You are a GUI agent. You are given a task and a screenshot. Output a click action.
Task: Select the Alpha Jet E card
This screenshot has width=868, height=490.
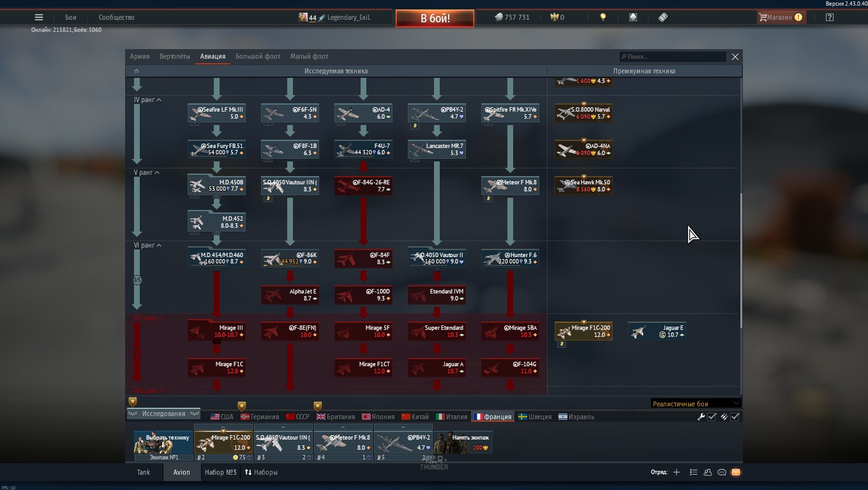click(290, 295)
